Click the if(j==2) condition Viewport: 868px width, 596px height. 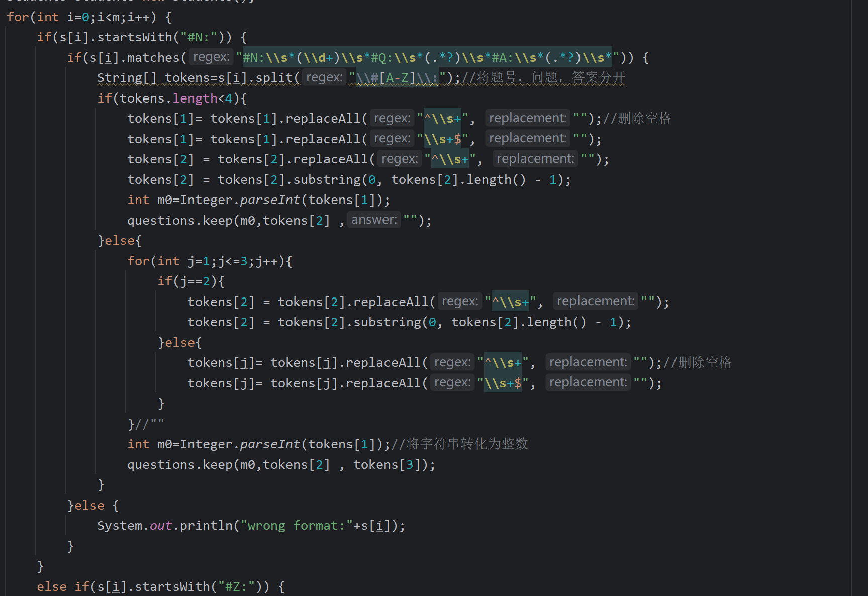click(x=191, y=281)
